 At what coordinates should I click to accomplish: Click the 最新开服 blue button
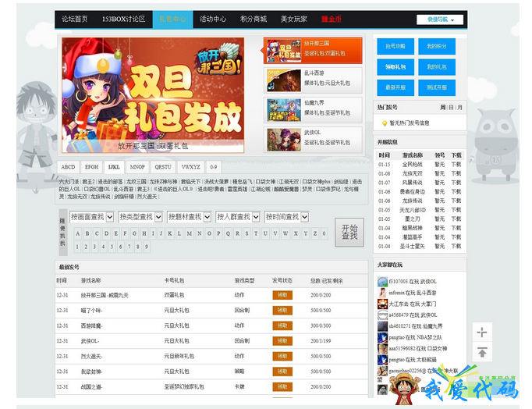click(395, 87)
